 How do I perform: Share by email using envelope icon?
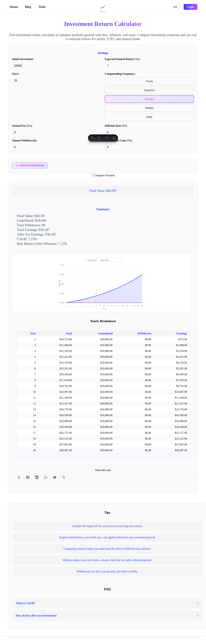coord(55,477)
